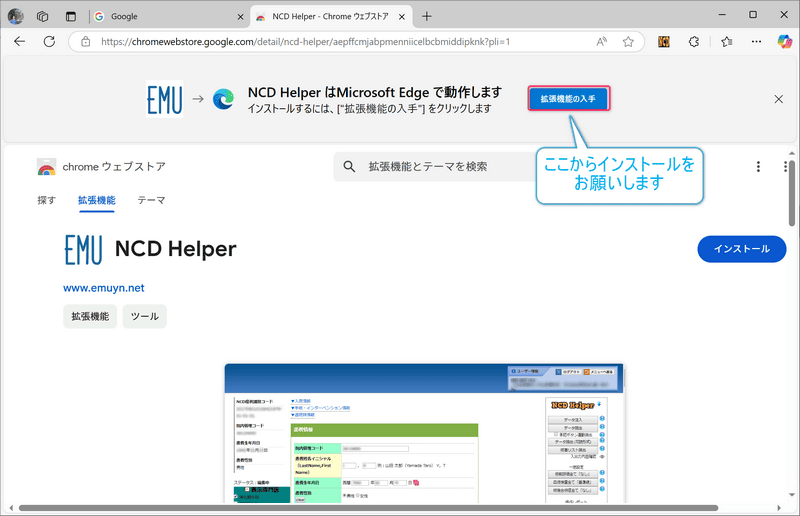Open the NCD Helper screenshot preview
The width and height of the screenshot is (800, 516).
coord(423,433)
